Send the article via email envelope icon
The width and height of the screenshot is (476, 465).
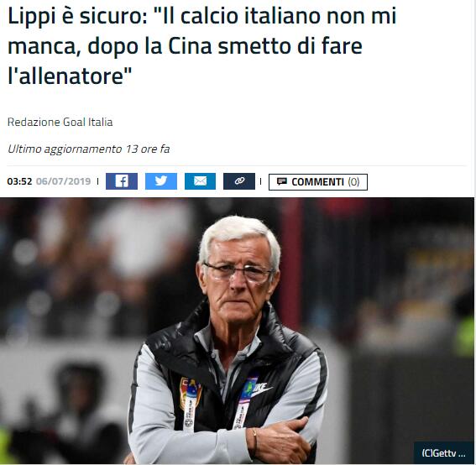pyautogui.click(x=200, y=181)
